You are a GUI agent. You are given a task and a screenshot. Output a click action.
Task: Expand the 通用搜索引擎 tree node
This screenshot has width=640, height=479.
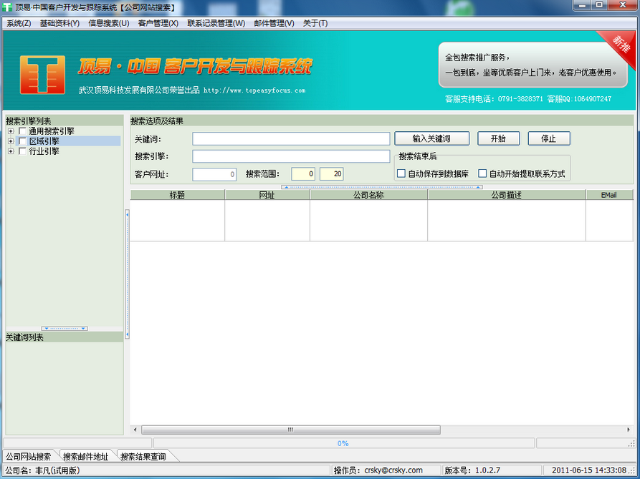coord(10,131)
